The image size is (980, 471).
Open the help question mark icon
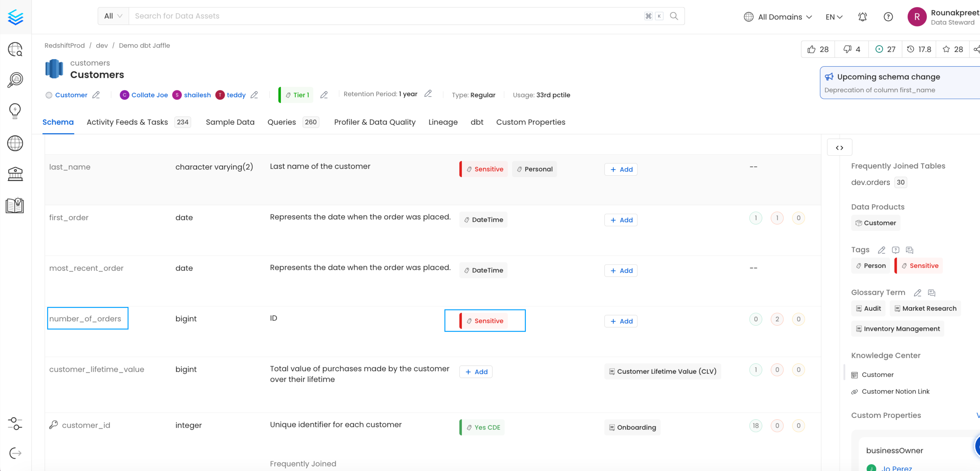pos(888,17)
